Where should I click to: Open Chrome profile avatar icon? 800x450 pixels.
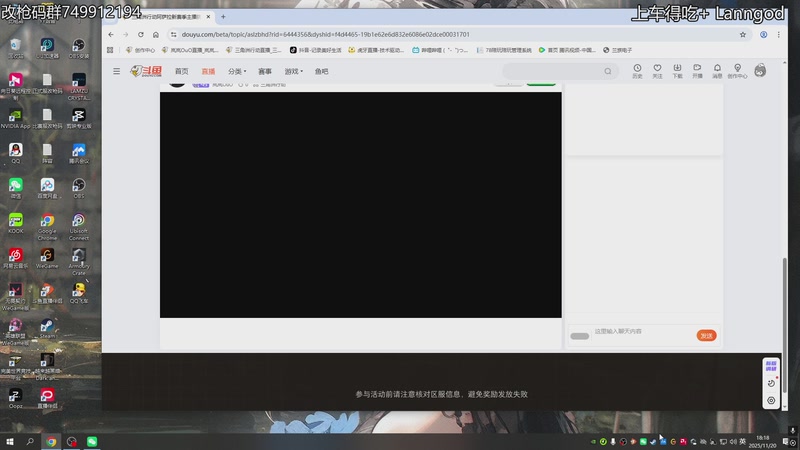[763, 35]
